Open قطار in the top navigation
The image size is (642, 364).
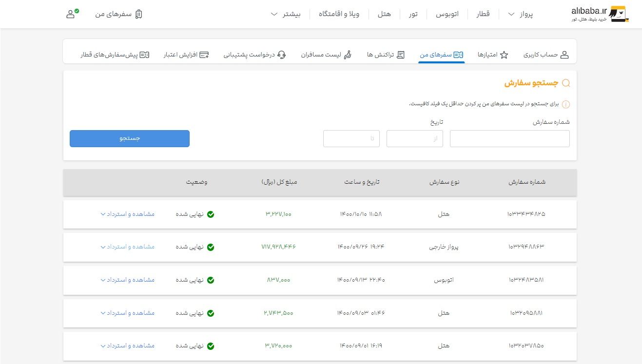tap(483, 14)
